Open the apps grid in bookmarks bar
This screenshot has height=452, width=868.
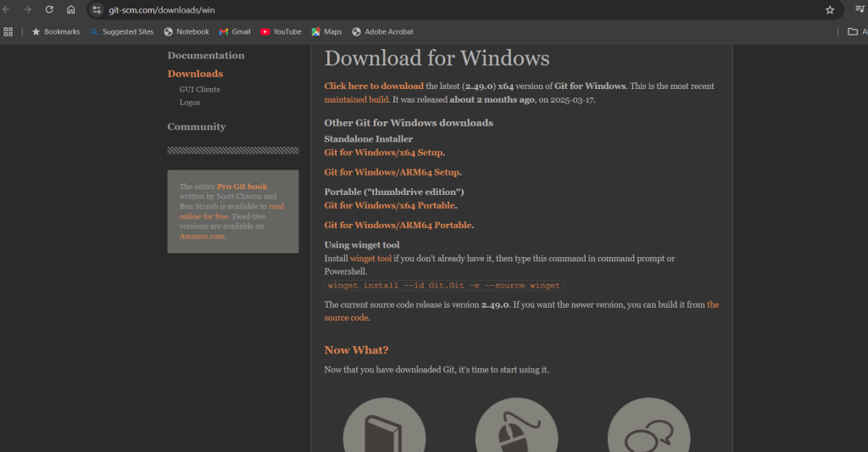click(8, 31)
